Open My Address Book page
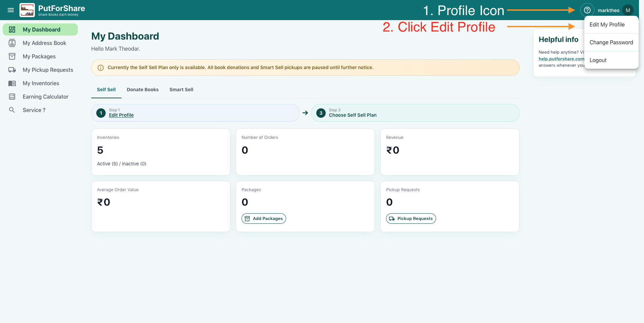Image resolution: width=644 pixels, height=323 pixels. click(40, 43)
